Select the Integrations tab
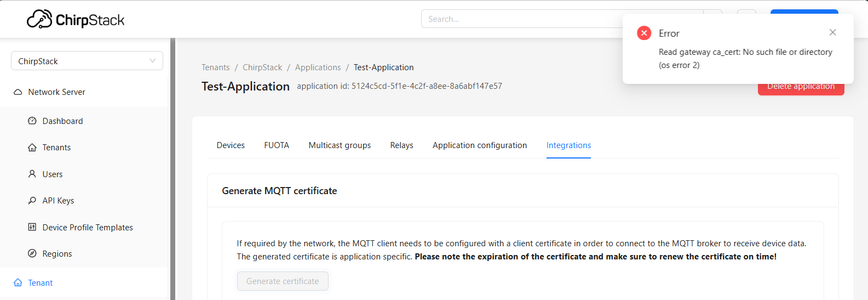The image size is (868, 300). pyautogui.click(x=568, y=145)
